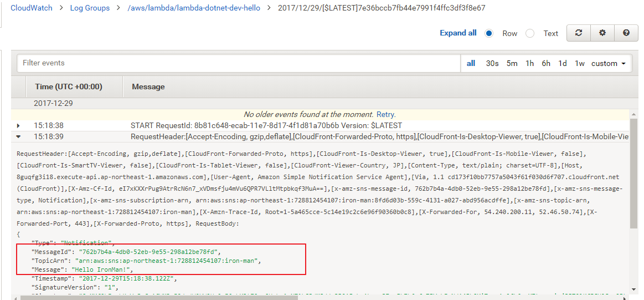Select the Text view radio button

click(530, 33)
